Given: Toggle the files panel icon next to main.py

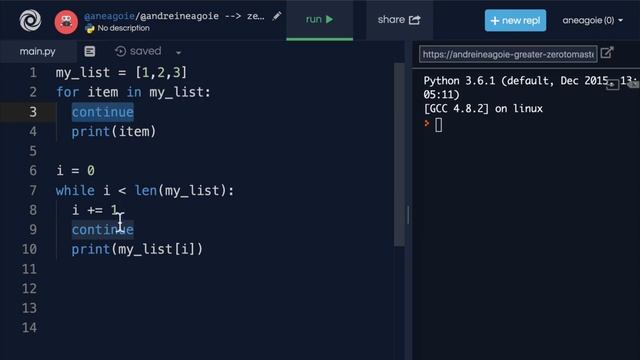Looking at the screenshot, I should click(90, 51).
